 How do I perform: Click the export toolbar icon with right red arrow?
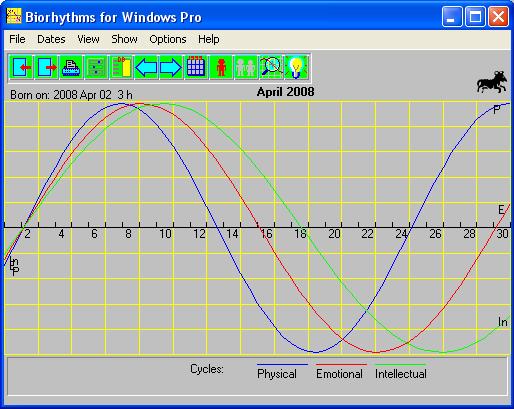46,68
